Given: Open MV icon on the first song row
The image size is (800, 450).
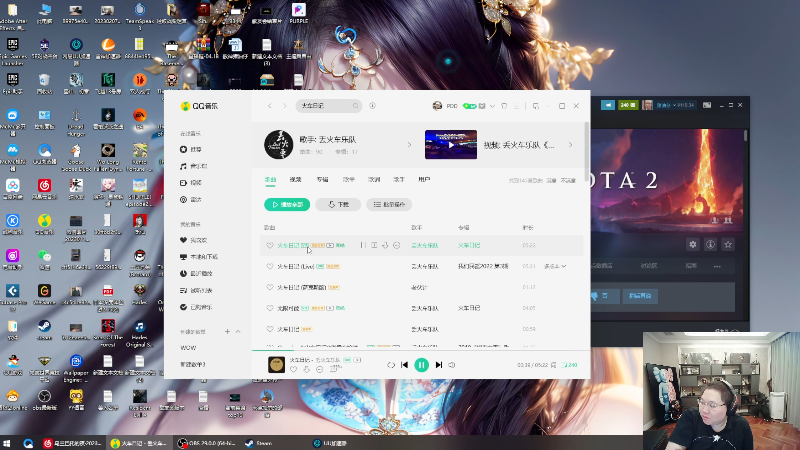Looking at the screenshot, I should [x=330, y=245].
